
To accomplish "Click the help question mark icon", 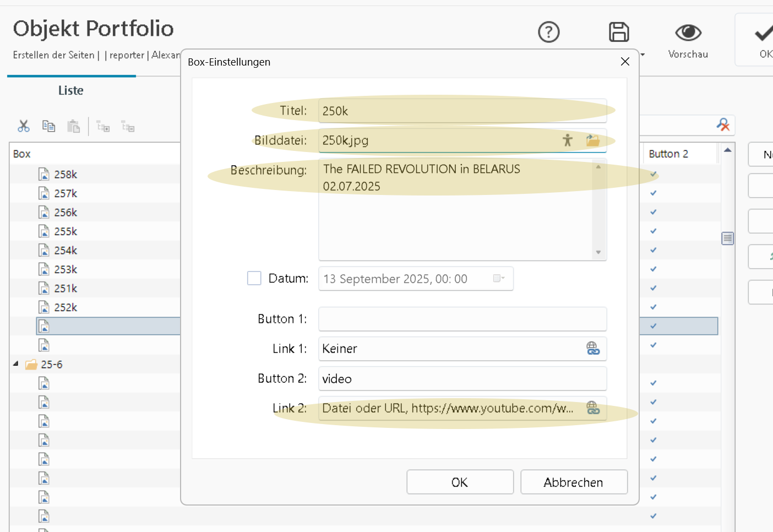I will [x=548, y=32].
